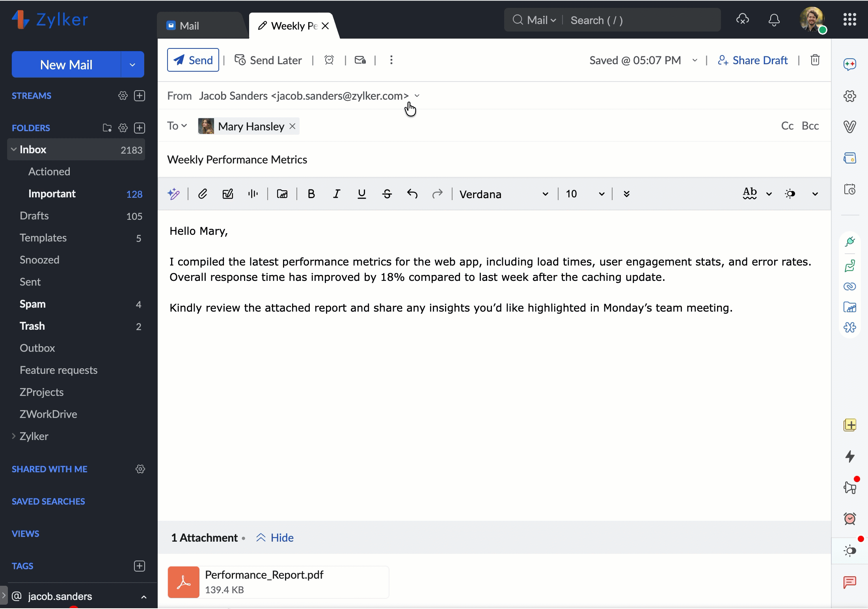Click the insert signature pen icon
This screenshot has height=609, width=868.
pyautogui.click(x=228, y=194)
